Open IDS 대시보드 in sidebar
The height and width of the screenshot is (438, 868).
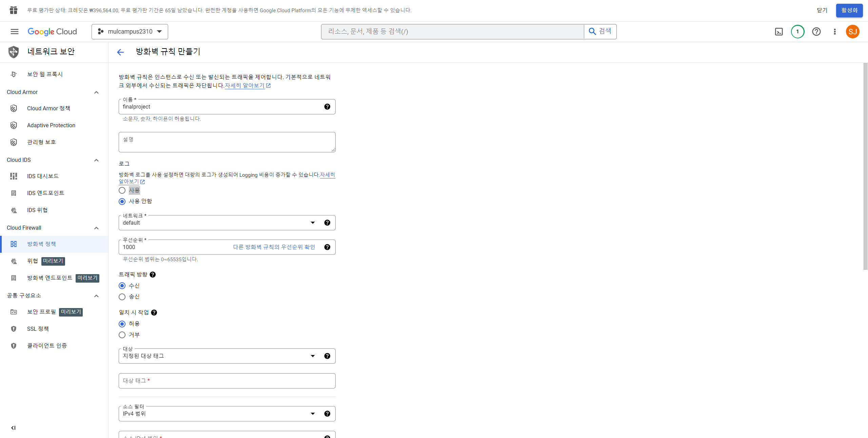[43, 176]
